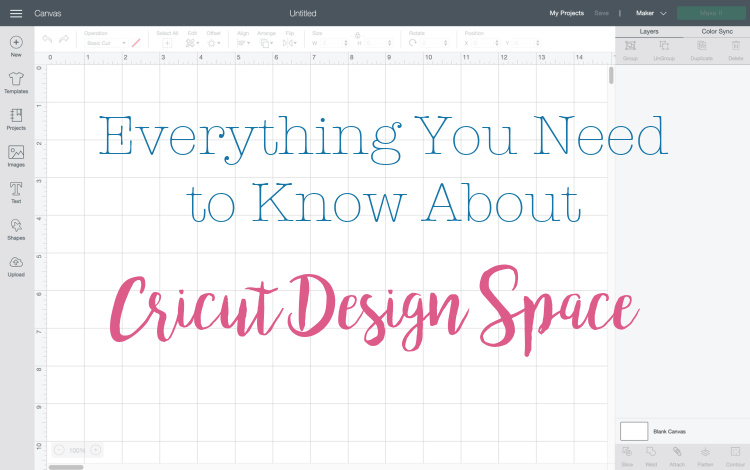Click the Width size field

334,43
